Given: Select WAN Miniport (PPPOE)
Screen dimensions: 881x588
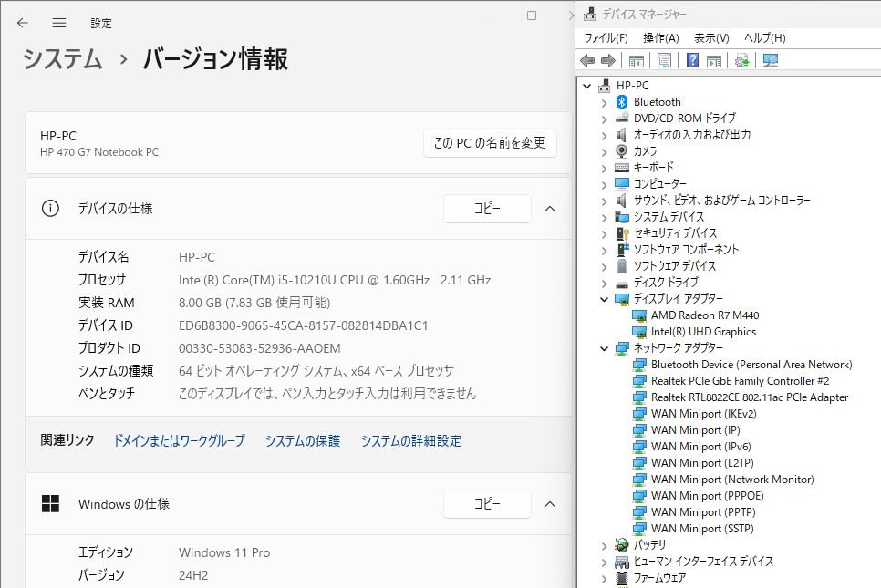Looking at the screenshot, I should point(708,496).
